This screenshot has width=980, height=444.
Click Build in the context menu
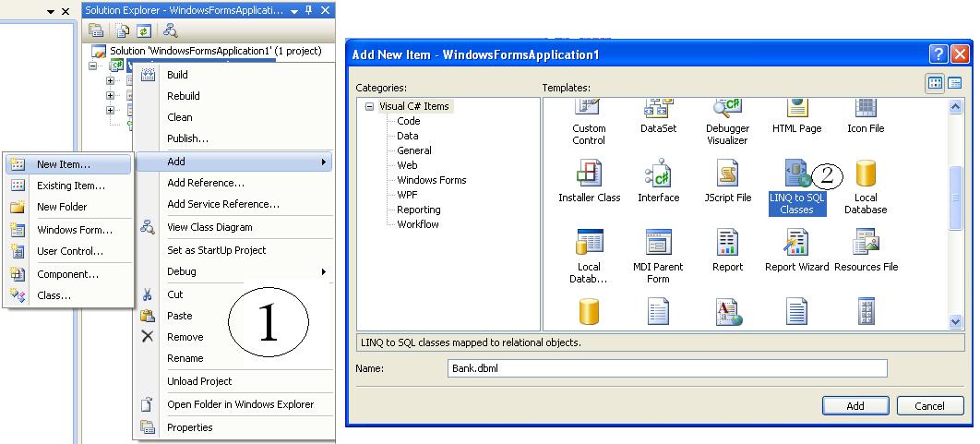234,75
